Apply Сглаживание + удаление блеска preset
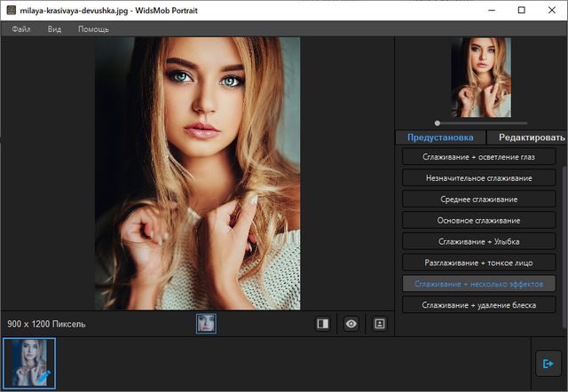This screenshot has height=392, width=568. click(478, 305)
